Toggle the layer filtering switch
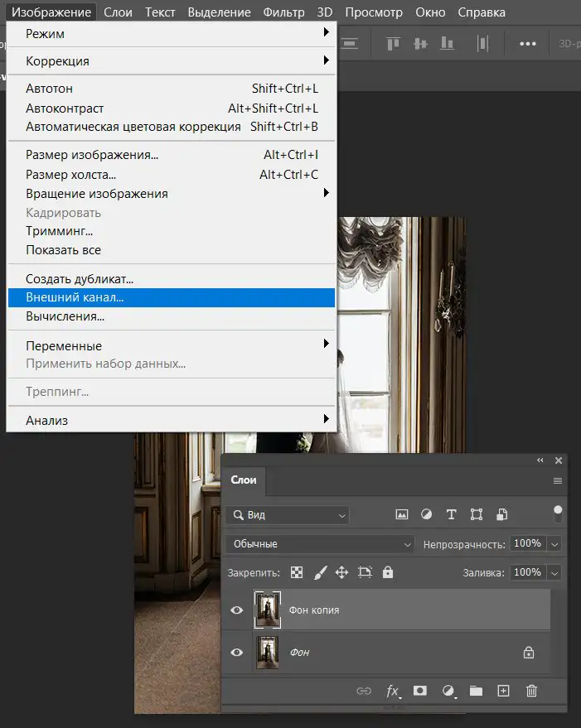The image size is (581, 728). tap(558, 514)
